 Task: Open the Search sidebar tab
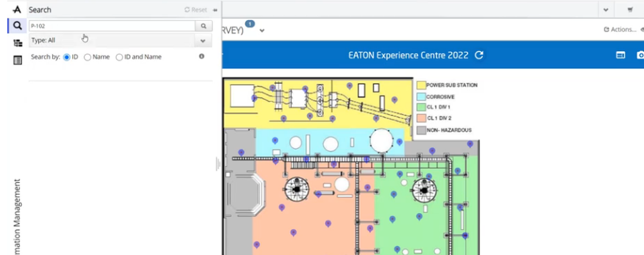(x=17, y=26)
